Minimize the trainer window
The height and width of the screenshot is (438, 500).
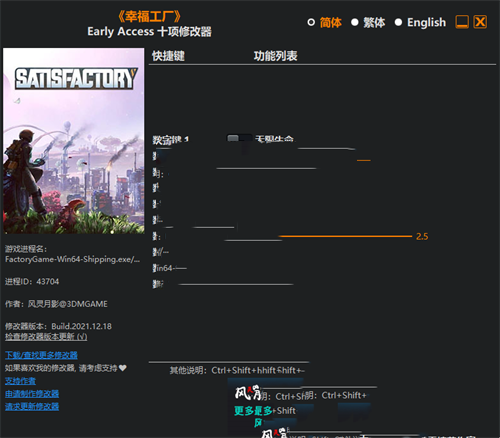(462, 22)
